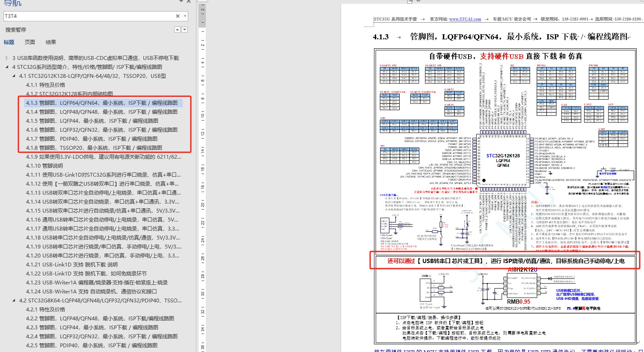This screenshot has width=644, height=352.
Task: Click the vertical ruler beside the page
Action: point(203,177)
